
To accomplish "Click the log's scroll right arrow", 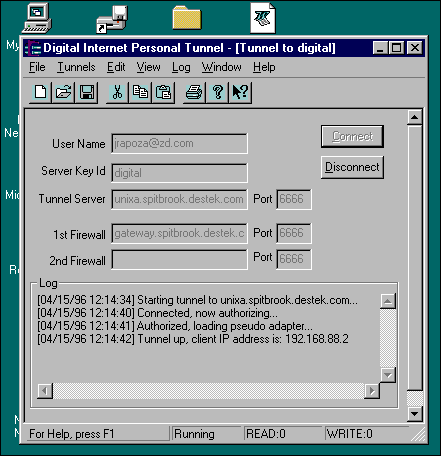I will (372, 391).
